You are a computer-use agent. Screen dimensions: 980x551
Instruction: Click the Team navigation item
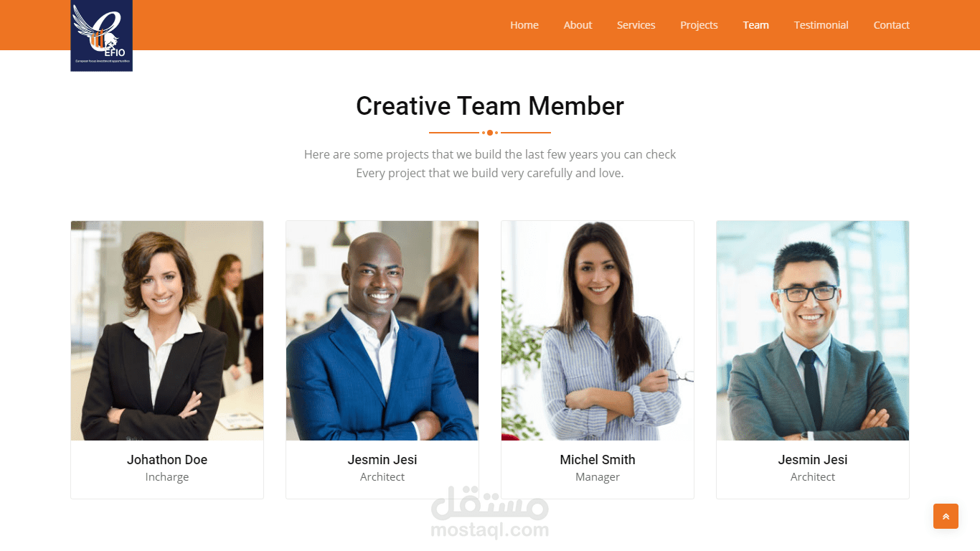pos(756,25)
